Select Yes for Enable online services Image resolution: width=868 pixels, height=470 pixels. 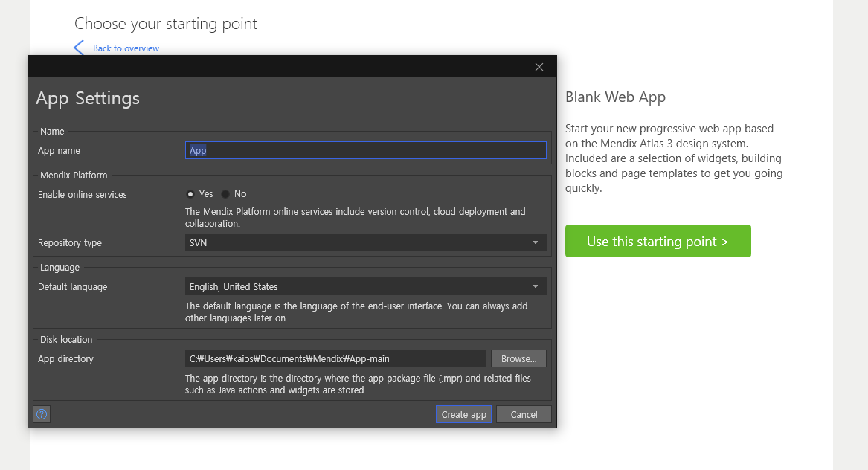[x=190, y=194]
